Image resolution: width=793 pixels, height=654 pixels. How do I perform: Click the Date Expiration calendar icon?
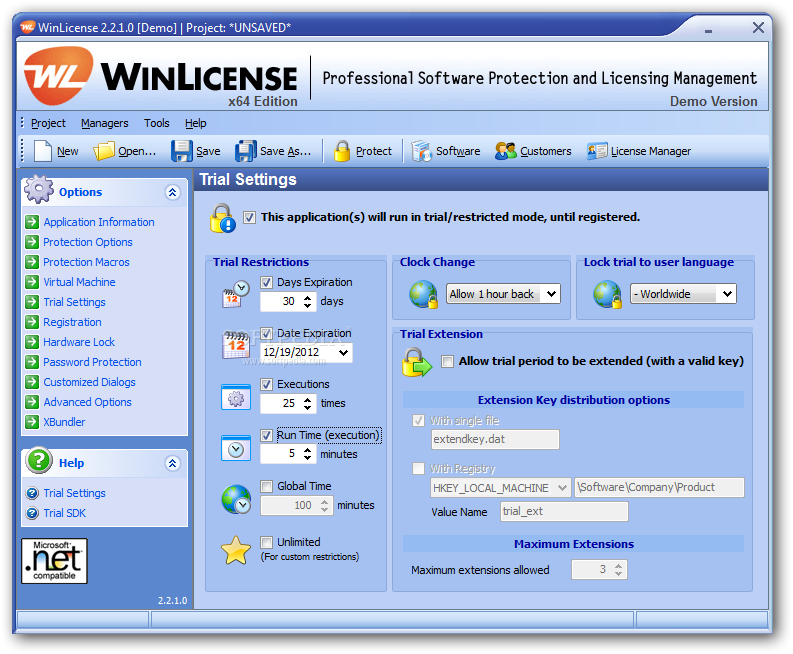coord(236,344)
